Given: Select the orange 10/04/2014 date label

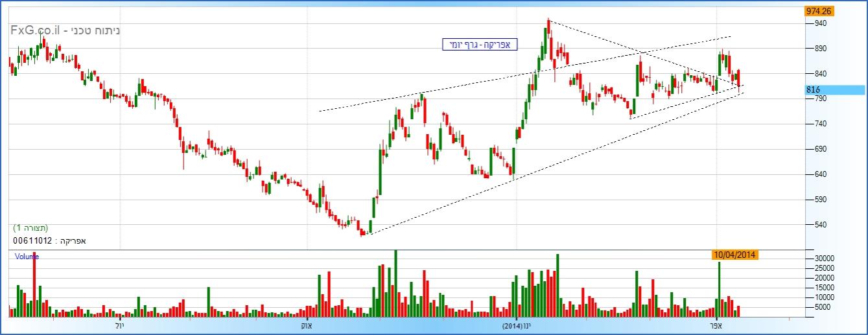Looking at the screenshot, I should [x=734, y=255].
